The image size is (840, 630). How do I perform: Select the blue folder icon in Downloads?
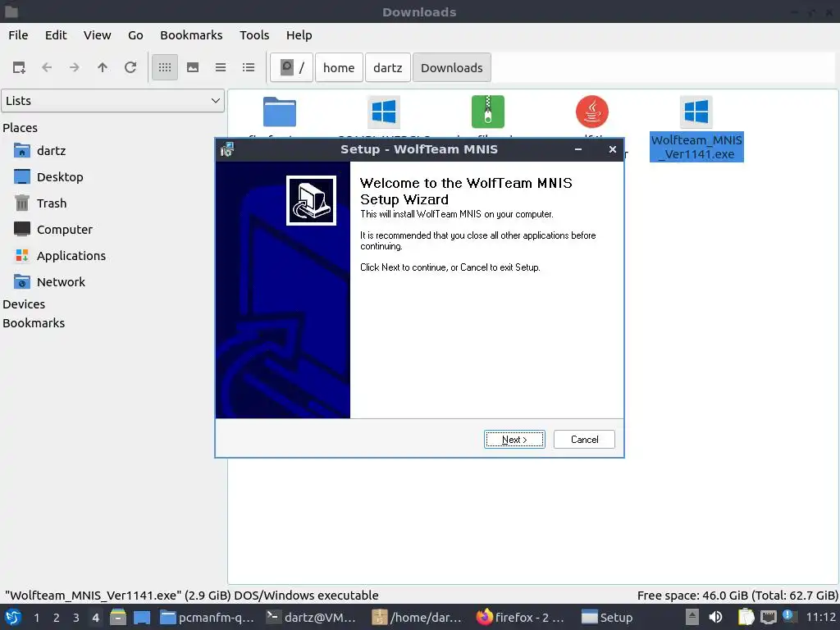tap(280, 112)
